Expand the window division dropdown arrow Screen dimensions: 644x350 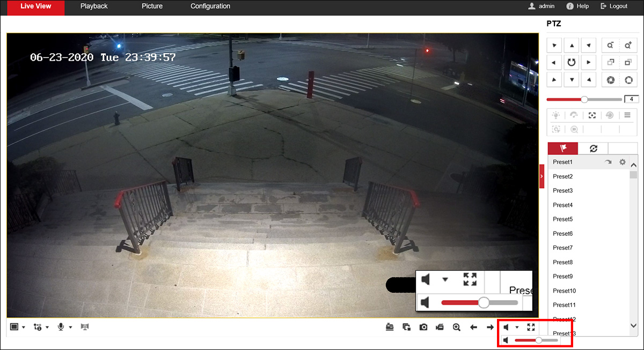coord(24,327)
